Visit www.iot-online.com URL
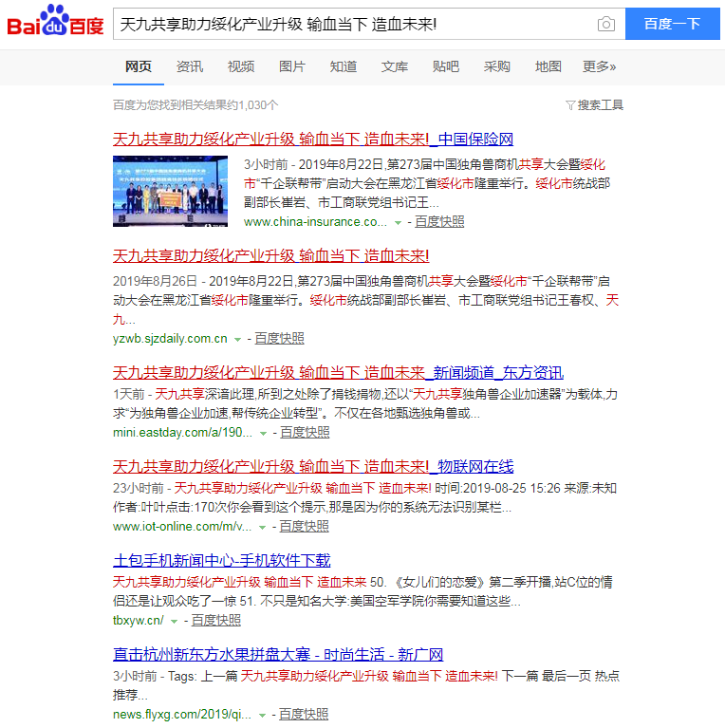The width and height of the screenshot is (725, 728). [182, 527]
